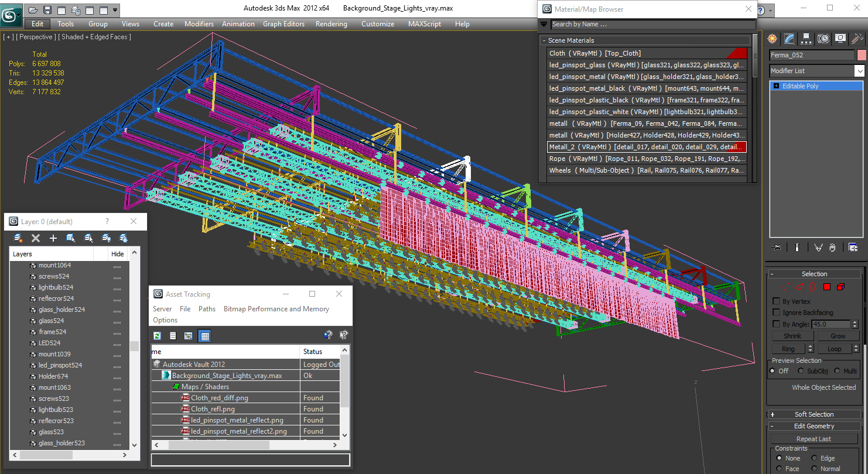Click the Ring button
The height and width of the screenshot is (474, 868).
[x=788, y=349]
